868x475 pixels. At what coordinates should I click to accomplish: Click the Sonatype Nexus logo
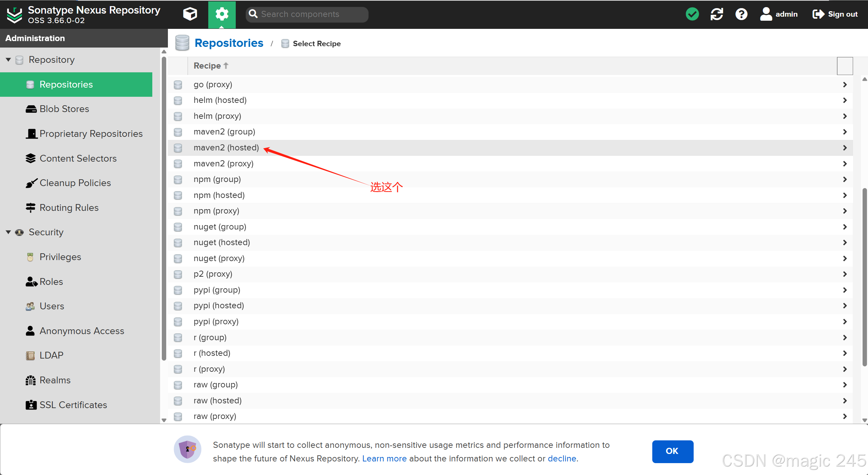[15, 15]
